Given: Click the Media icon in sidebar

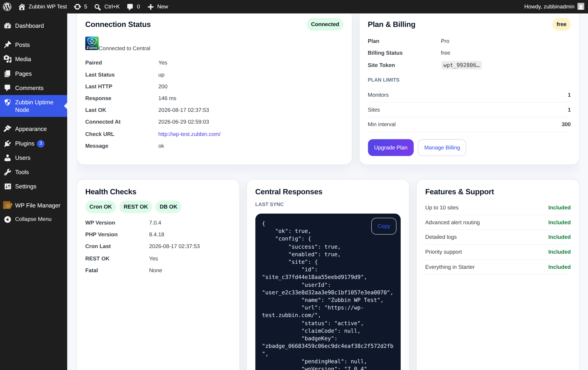Looking at the screenshot, I should (8, 59).
